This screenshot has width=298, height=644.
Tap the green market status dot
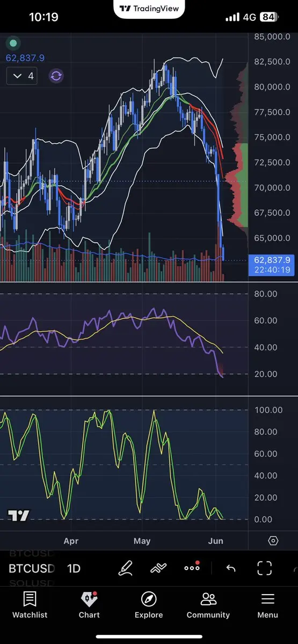click(13, 43)
